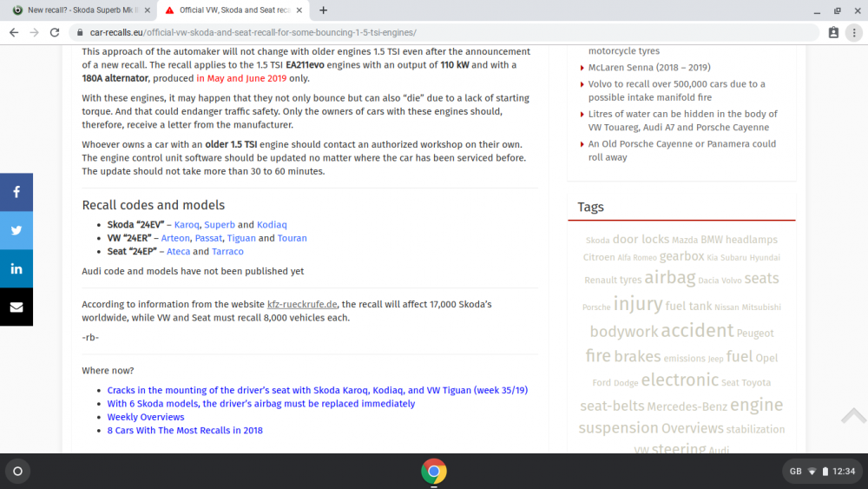The height and width of the screenshot is (489, 868).
Task: Select the airbag tag
Action: pyautogui.click(x=669, y=277)
